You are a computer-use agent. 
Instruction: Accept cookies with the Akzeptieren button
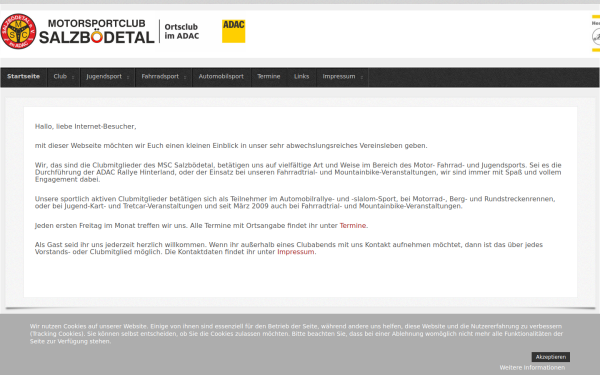551,357
